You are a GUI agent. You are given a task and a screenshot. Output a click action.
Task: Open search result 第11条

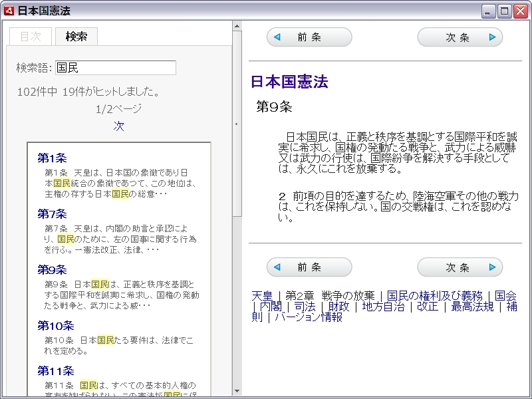point(55,371)
